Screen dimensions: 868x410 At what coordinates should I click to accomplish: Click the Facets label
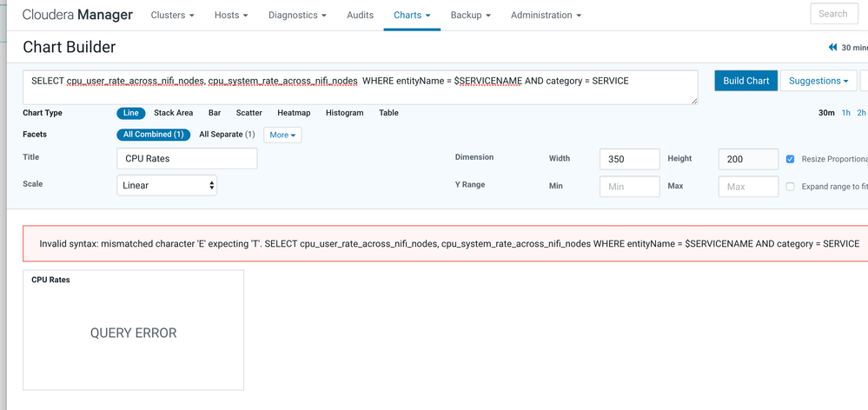pyautogui.click(x=35, y=135)
